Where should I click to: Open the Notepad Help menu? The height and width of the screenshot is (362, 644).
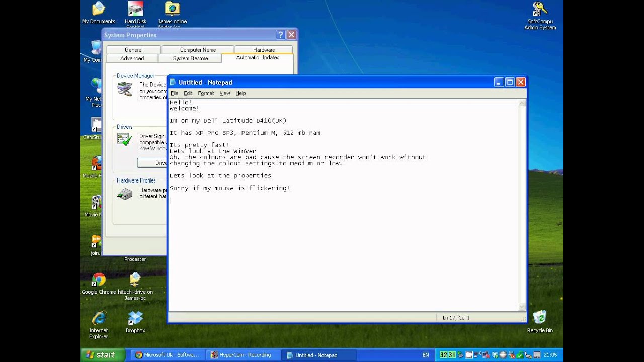(x=240, y=93)
